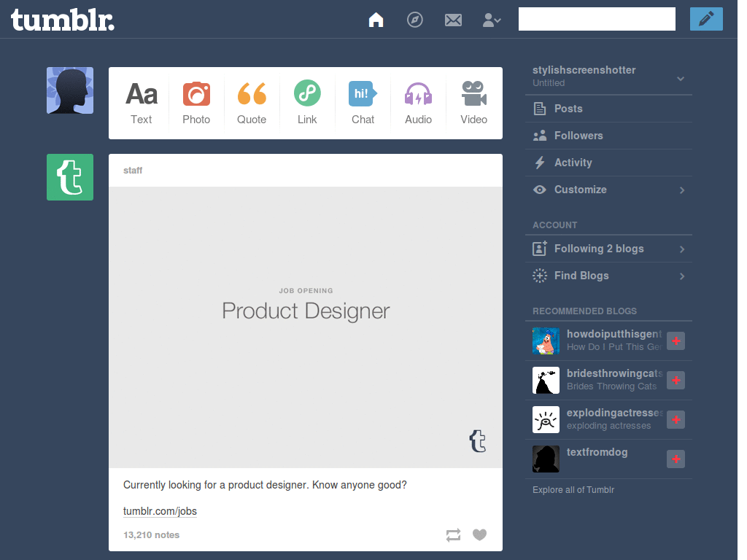Create a new Chat post
Screen dimensions: 747x560
(x=363, y=104)
